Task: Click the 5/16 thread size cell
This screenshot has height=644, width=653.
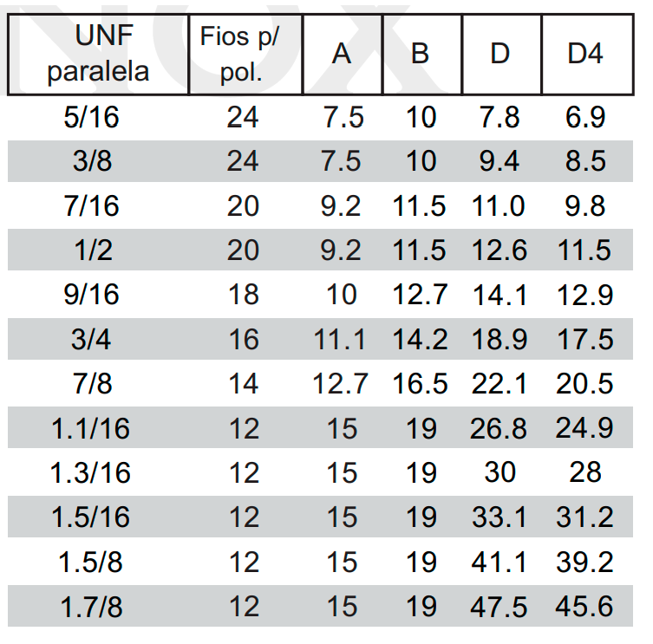Action: pyautogui.click(x=92, y=117)
